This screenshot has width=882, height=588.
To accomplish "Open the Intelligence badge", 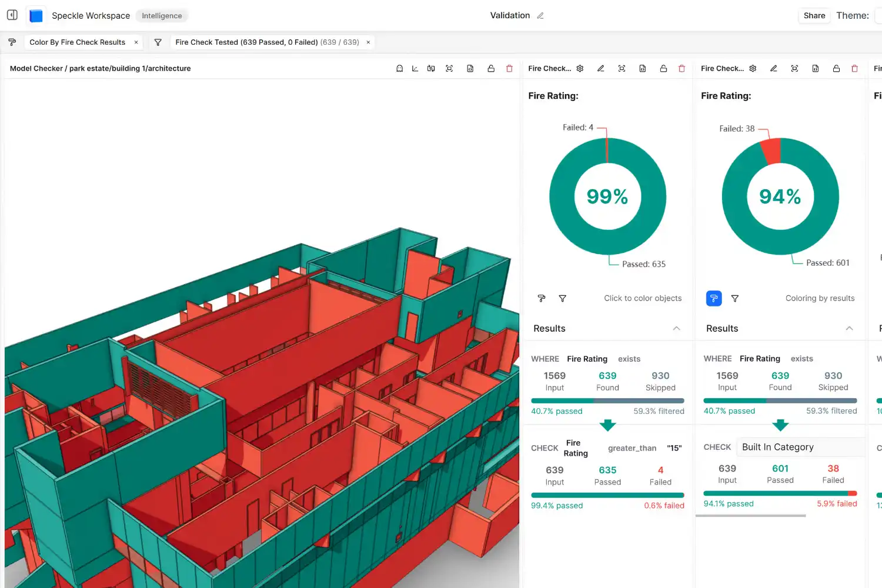I will [162, 16].
